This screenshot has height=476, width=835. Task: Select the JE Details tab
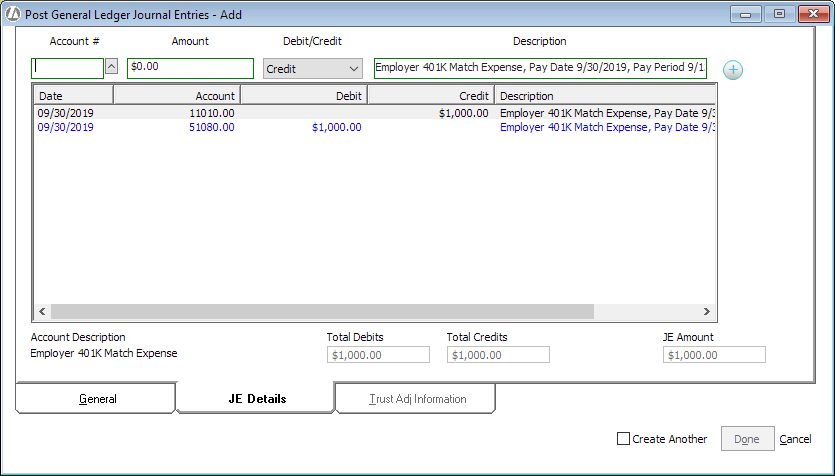256,399
